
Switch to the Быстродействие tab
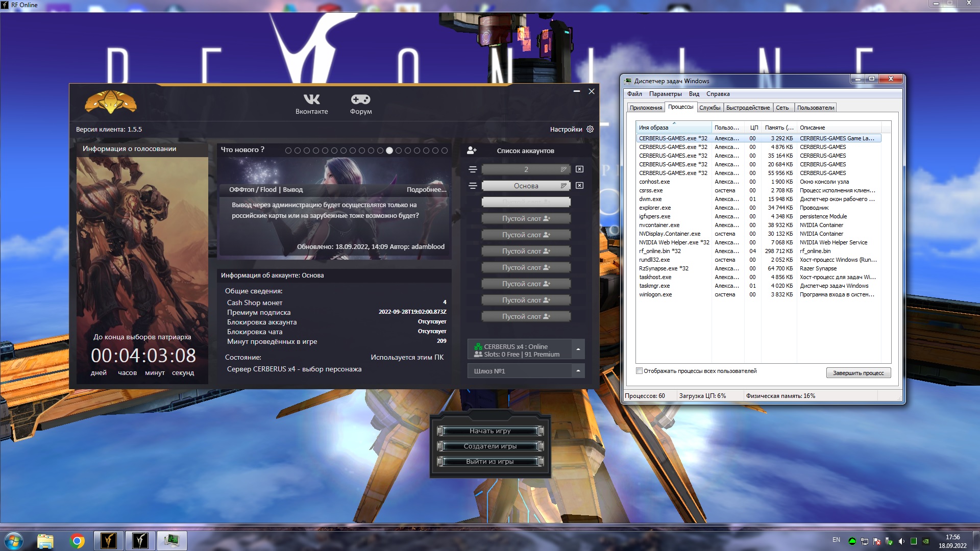(748, 108)
